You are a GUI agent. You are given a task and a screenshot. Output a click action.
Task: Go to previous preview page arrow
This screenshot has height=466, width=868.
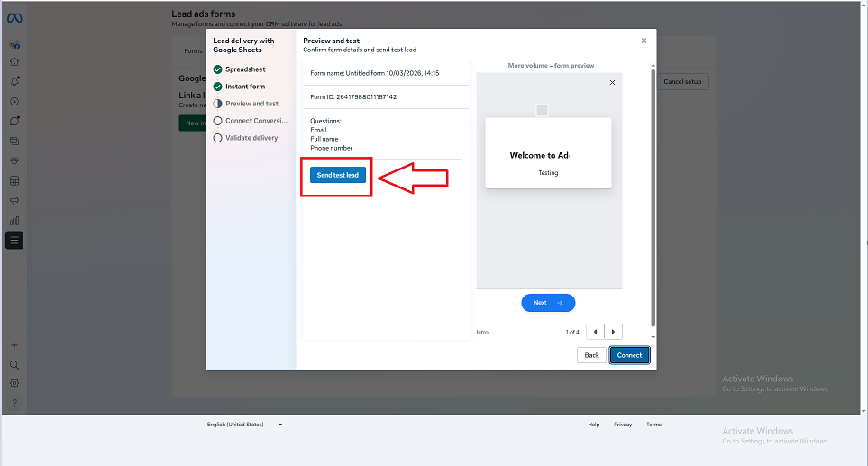[595, 332]
